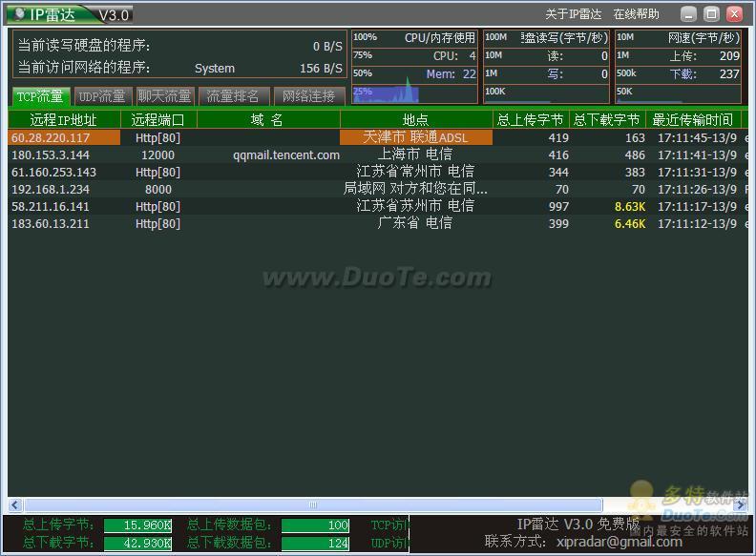756x556 pixels.
Task: Sort by 最近传输时间 column header
Action: pyautogui.click(x=693, y=120)
